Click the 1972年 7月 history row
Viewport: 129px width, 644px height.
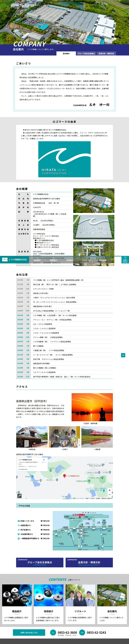[x=64, y=280]
